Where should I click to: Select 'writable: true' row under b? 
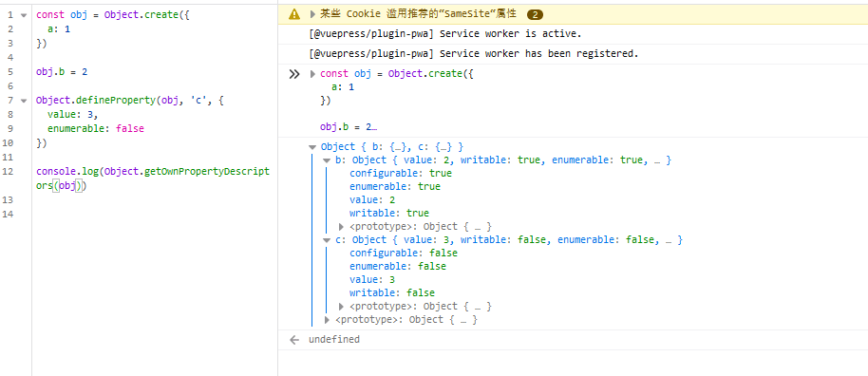tap(389, 214)
